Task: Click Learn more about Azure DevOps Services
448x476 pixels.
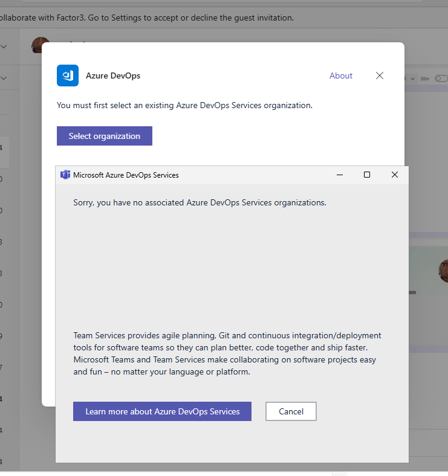Action: pyautogui.click(x=162, y=411)
